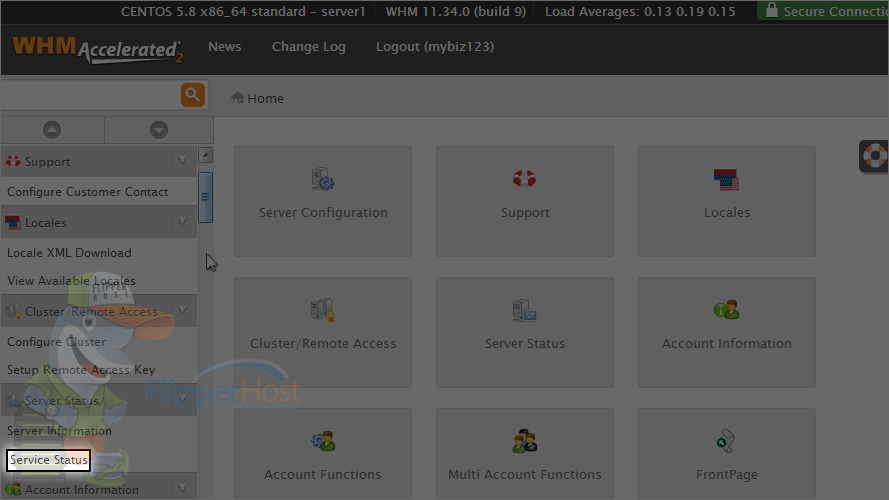Click the 'Load Averages: 0.13 0.19 0.15' text

pos(640,11)
